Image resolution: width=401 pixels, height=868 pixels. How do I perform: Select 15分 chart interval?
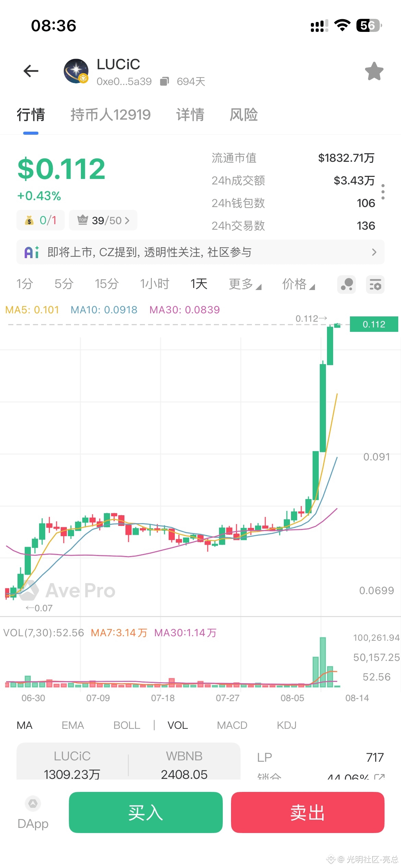click(107, 284)
